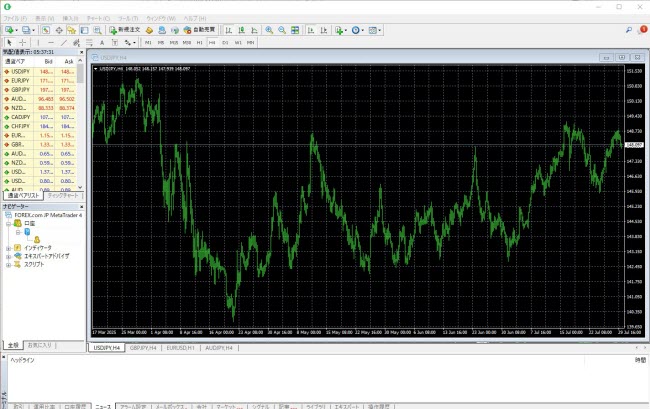Open the ファイル(F) menu

click(15, 19)
